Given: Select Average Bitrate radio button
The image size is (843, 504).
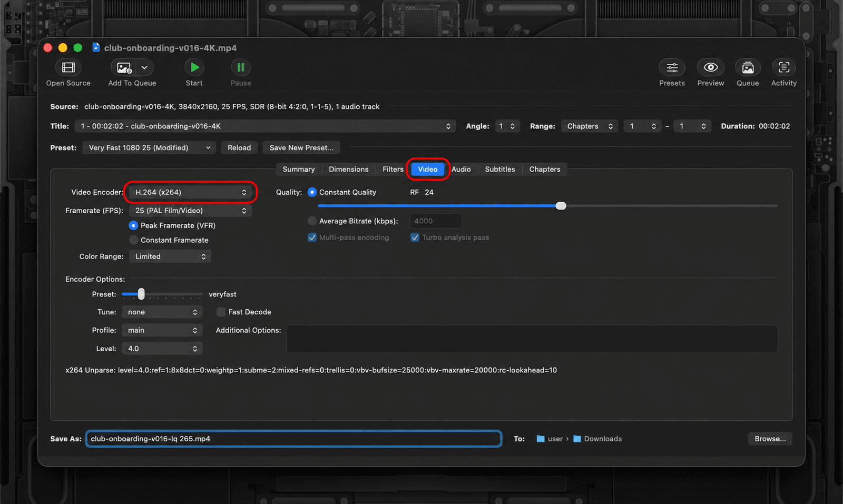Looking at the screenshot, I should point(312,221).
